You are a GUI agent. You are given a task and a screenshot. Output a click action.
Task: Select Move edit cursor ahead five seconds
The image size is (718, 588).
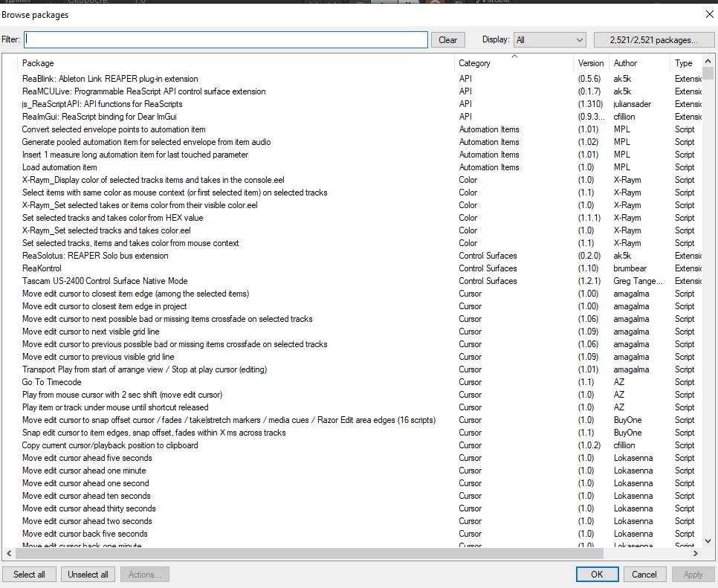[87, 458]
